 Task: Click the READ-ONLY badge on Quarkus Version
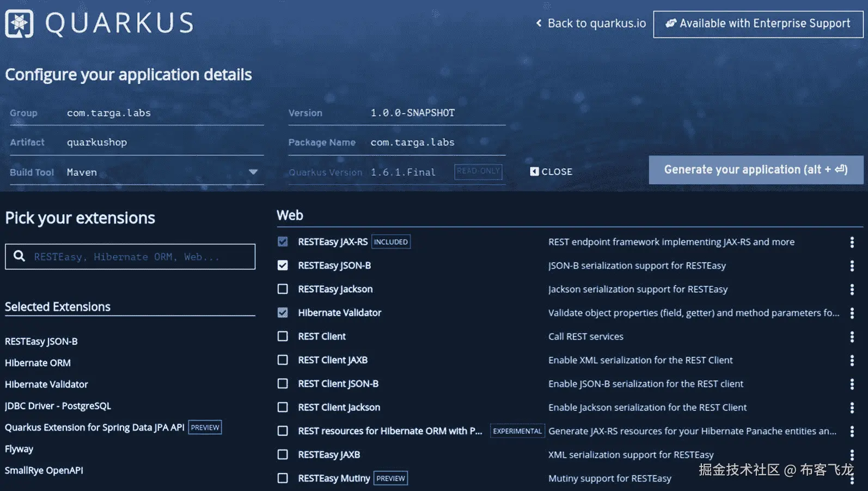(478, 171)
